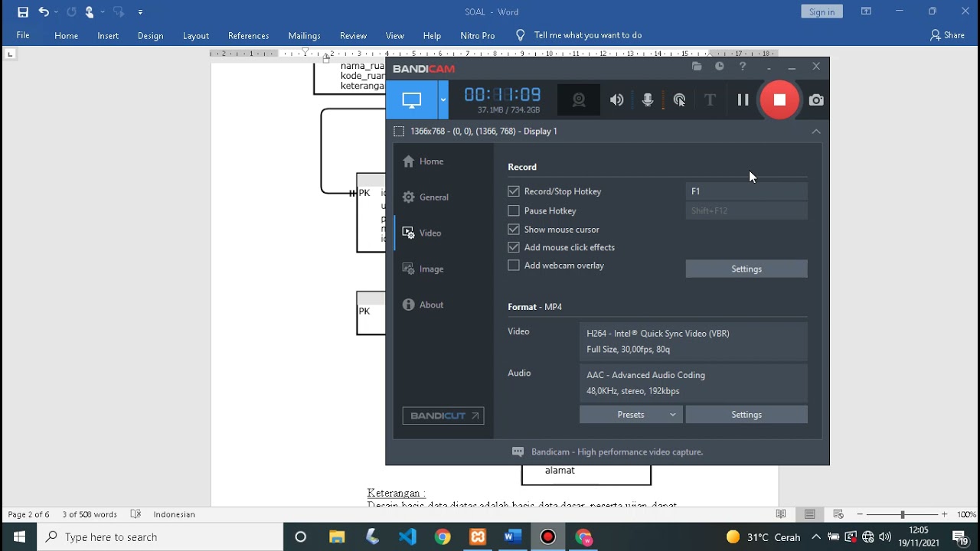Screen dimensions: 980x551
Task: Click the zoom in plus button in Word
Action: pos(944,514)
